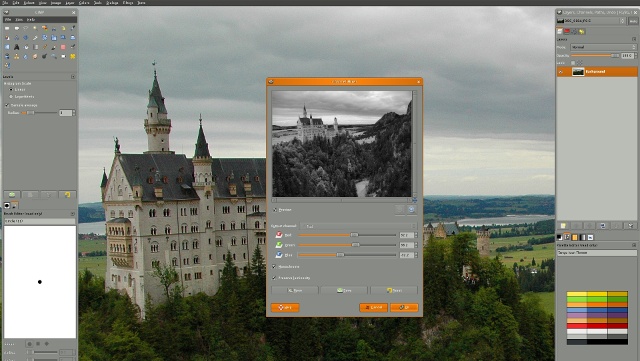Toggle the Monochrome checkbox
The image size is (640, 361).
274,267
